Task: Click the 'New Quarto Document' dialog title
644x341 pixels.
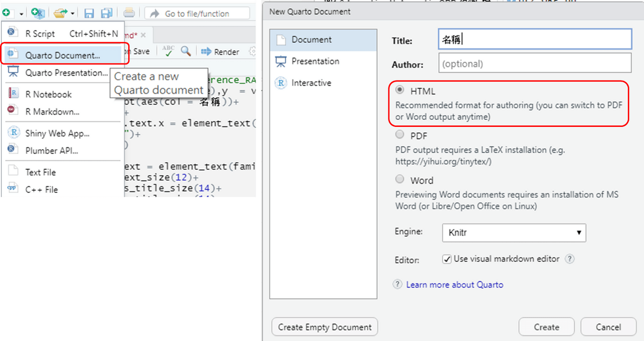Action: click(x=310, y=11)
